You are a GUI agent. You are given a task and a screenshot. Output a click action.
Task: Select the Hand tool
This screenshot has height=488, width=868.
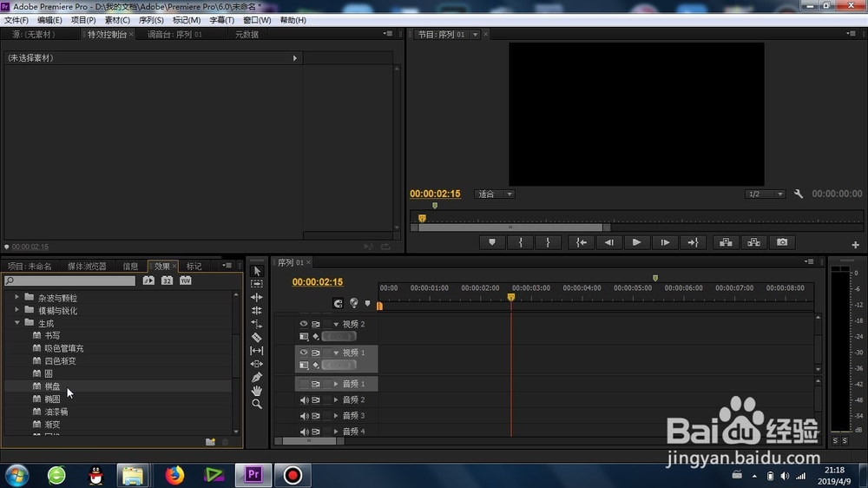point(257,391)
